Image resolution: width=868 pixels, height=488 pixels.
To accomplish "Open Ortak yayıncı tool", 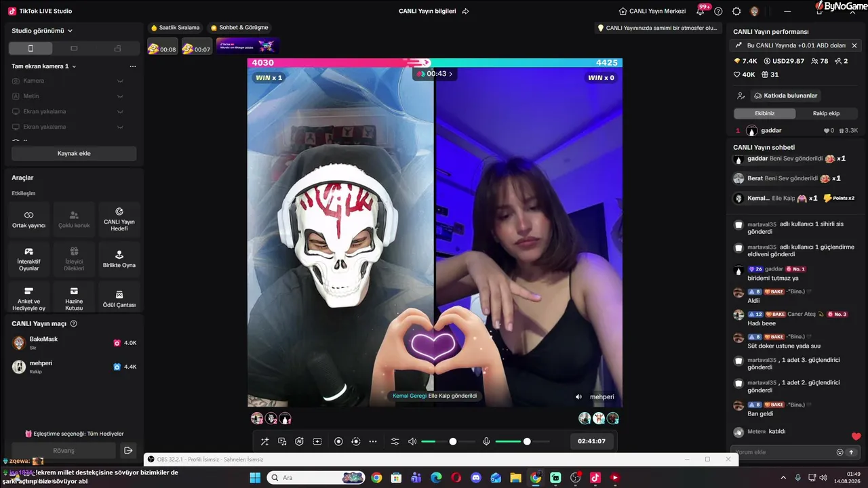I will (29, 219).
